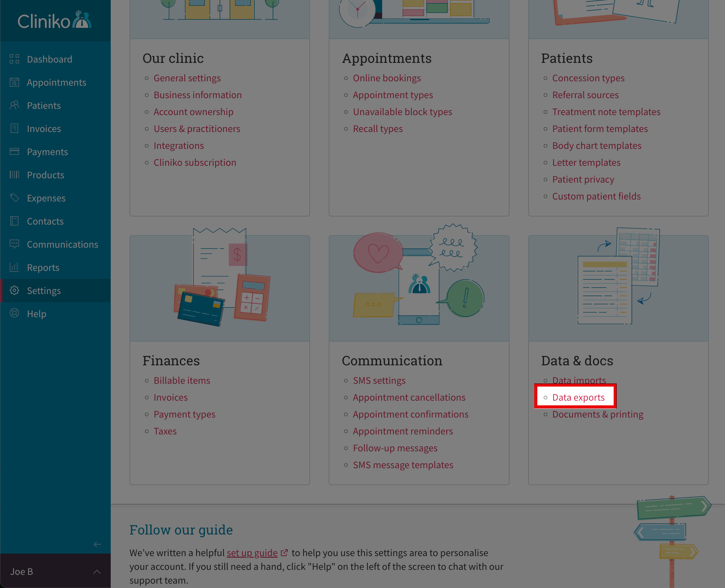The width and height of the screenshot is (725, 588).
Task: Click the Appointments calendar icon
Action: 14,82
